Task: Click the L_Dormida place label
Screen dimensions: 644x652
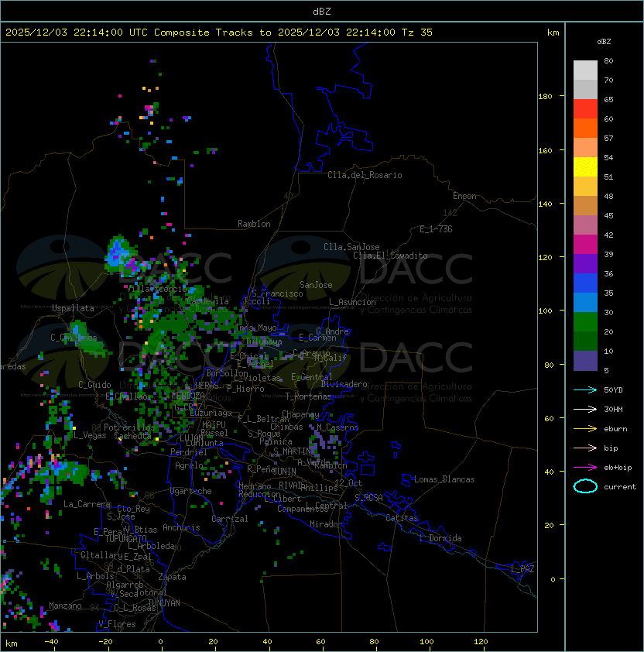Action: click(x=440, y=538)
